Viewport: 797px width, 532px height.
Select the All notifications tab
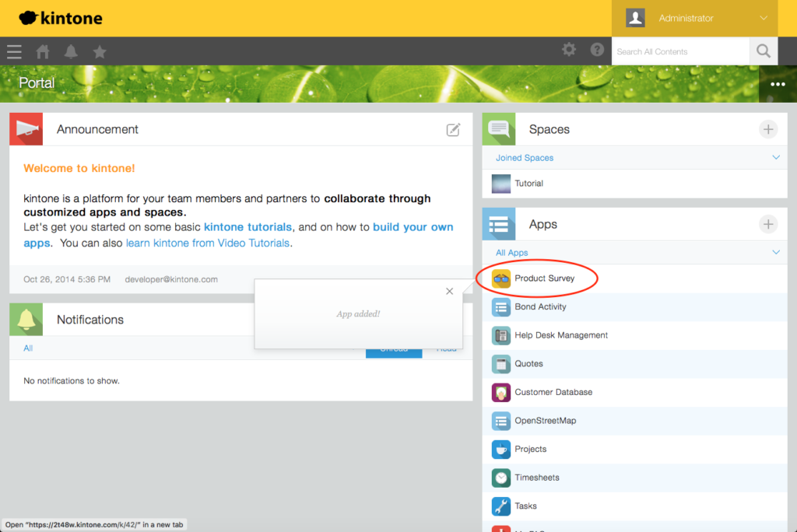(28, 348)
